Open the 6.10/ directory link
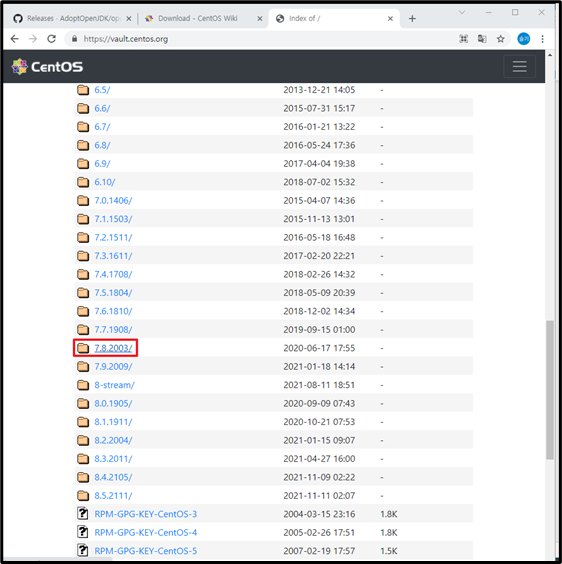562x564 pixels. click(x=105, y=182)
